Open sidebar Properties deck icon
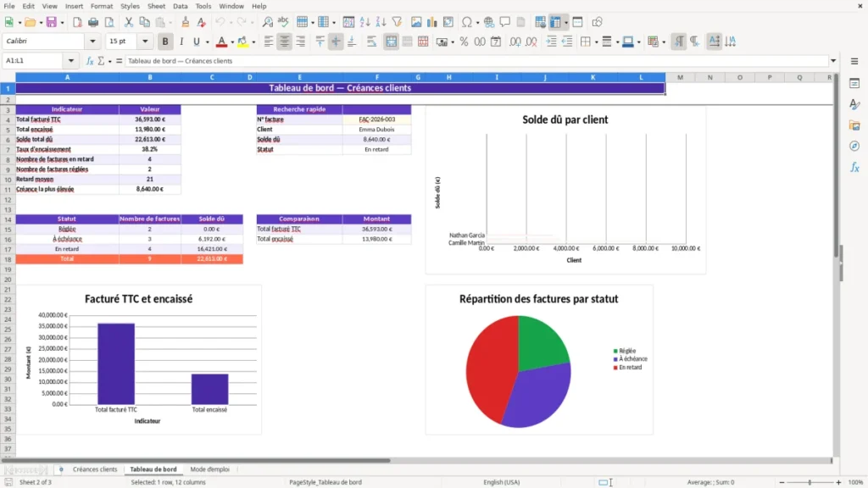The height and width of the screenshot is (488, 868). point(854,83)
